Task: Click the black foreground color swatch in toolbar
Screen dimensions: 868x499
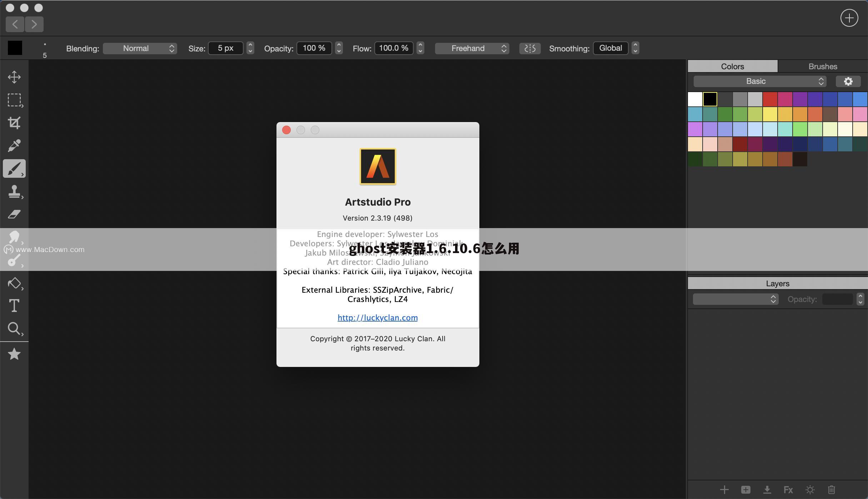Action: (15, 48)
